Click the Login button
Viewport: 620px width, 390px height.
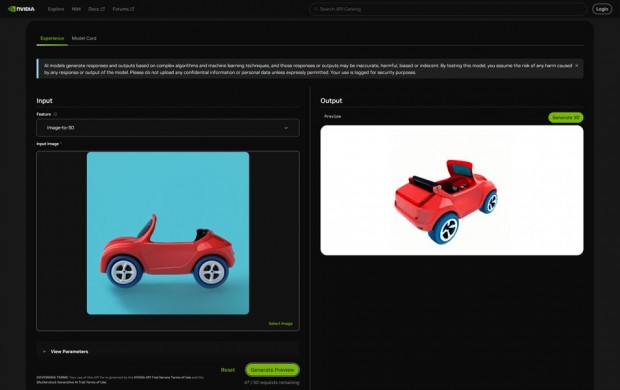602,9
